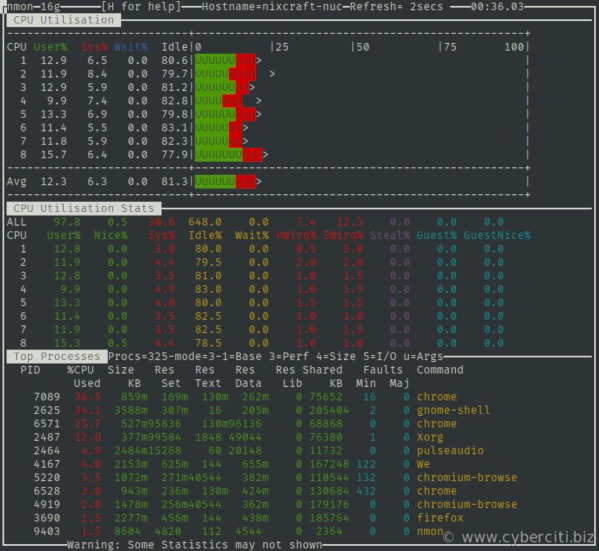The image size is (599, 551).
Task: Click the 'firefox' command name
Action: pyautogui.click(x=440, y=518)
